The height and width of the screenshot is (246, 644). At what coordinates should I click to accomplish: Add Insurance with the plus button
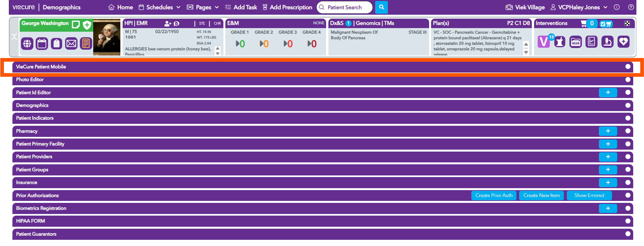coord(608,182)
